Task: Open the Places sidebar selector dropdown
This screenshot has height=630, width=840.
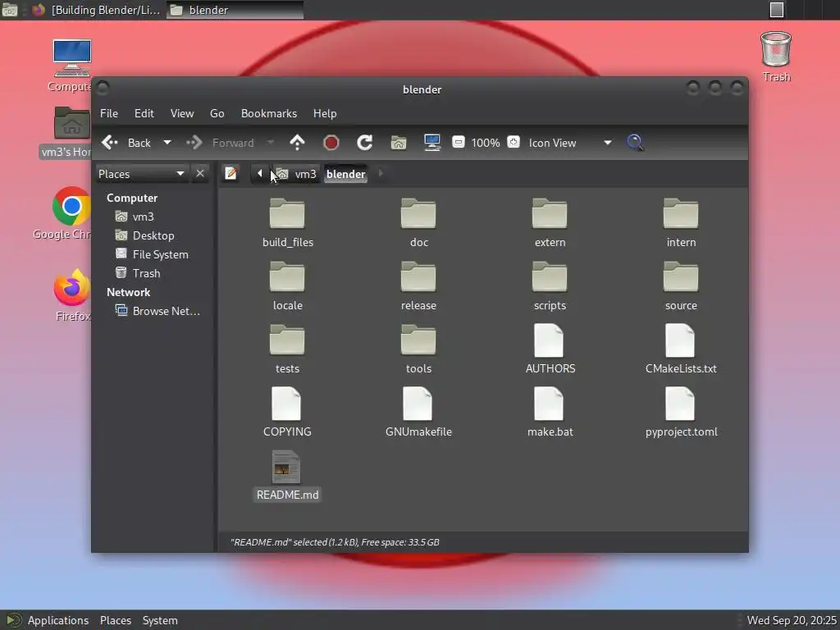Action: [x=142, y=174]
